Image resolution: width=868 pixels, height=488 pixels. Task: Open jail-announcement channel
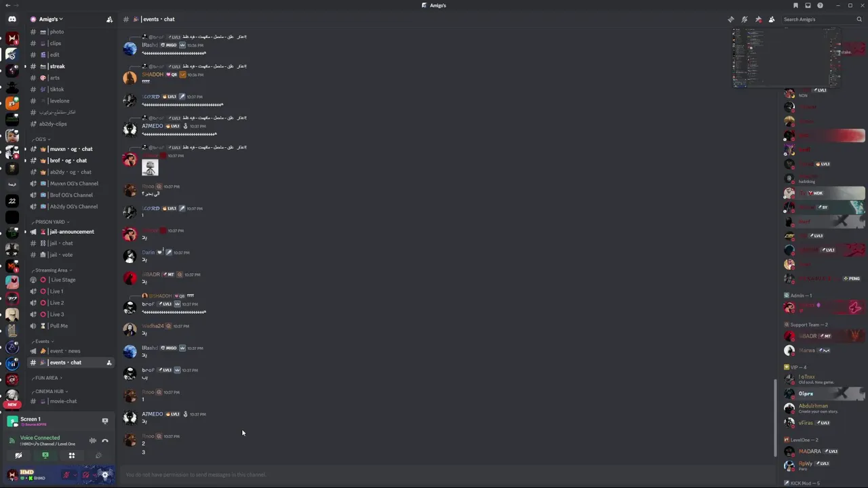[71, 232]
